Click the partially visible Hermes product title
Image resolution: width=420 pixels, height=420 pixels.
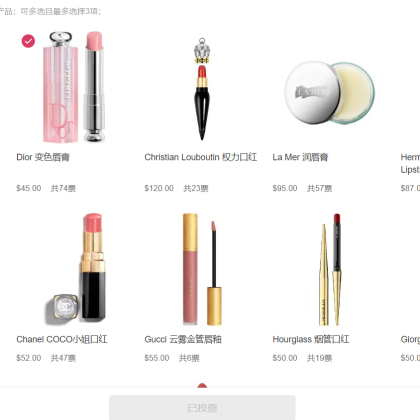point(410,163)
